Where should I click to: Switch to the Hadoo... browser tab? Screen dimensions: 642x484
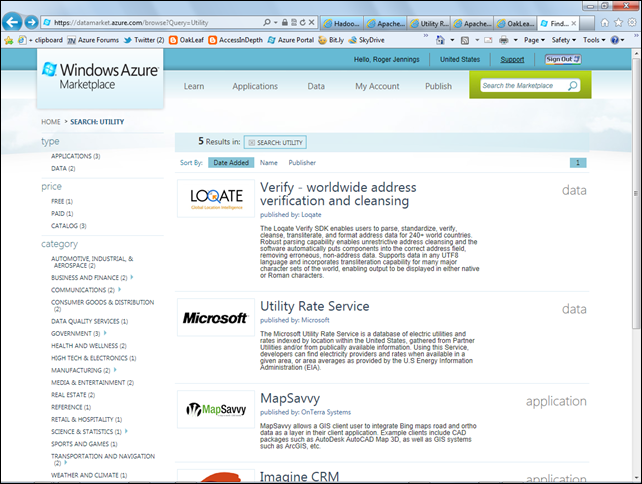click(x=341, y=24)
